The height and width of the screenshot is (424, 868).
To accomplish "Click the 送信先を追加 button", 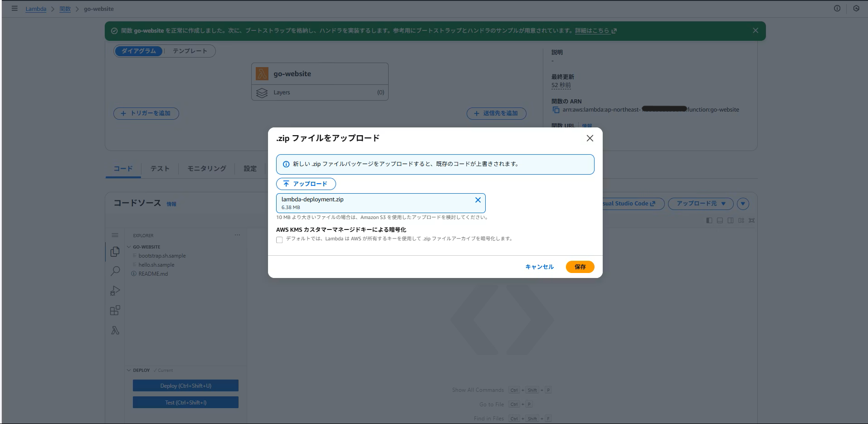I will pos(497,113).
